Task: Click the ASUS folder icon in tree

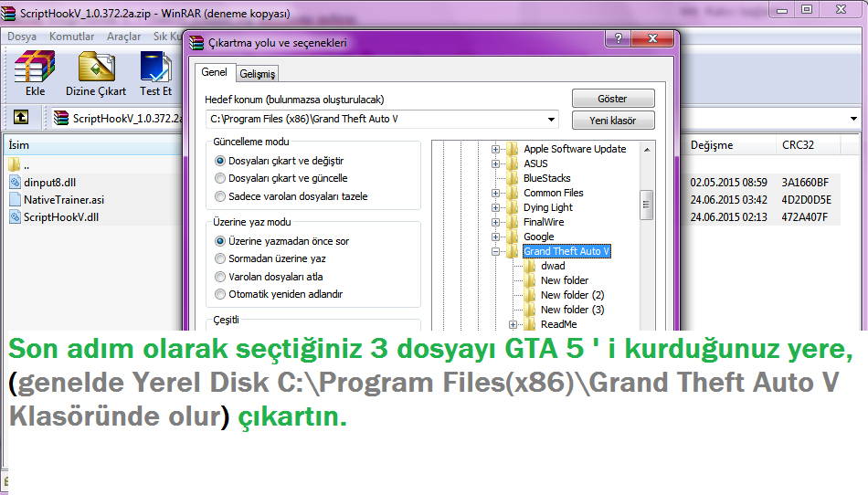Action: [x=513, y=163]
